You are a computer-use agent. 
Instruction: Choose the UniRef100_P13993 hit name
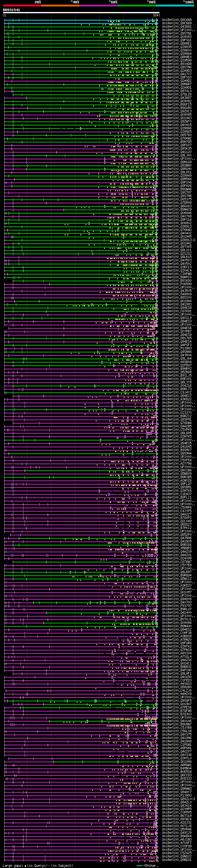click(x=176, y=795)
